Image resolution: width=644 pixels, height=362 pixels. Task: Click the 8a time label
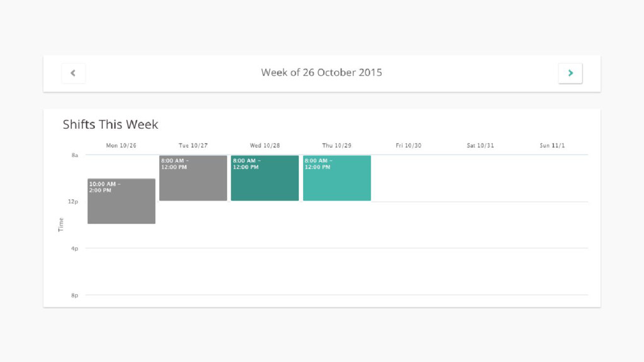coord(75,155)
